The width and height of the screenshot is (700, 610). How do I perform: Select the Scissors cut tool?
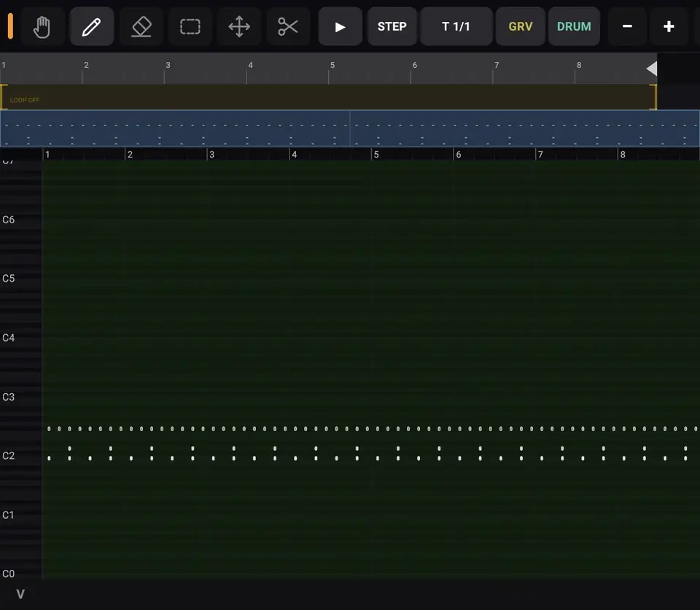pos(288,27)
